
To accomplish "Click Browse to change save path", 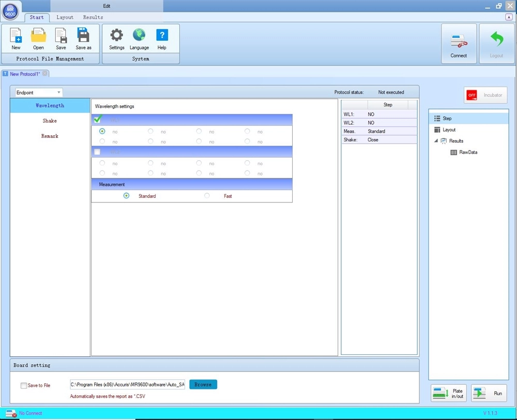I will (203, 384).
